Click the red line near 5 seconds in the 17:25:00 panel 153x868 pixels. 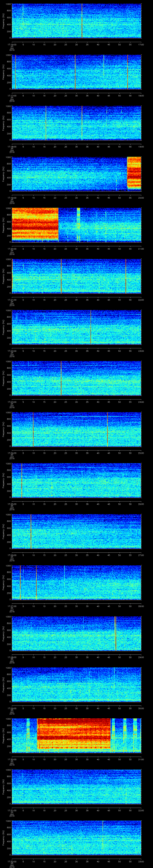click(x=22, y=480)
